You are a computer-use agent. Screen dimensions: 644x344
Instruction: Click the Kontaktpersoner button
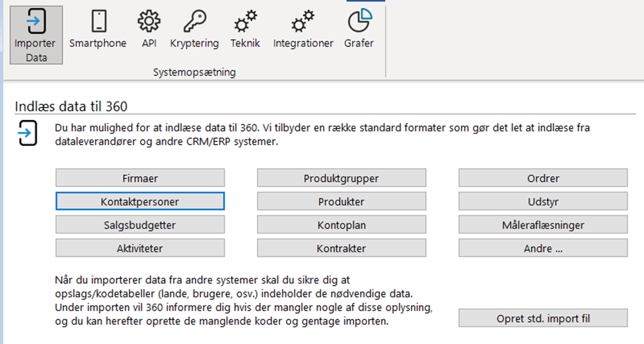140,201
